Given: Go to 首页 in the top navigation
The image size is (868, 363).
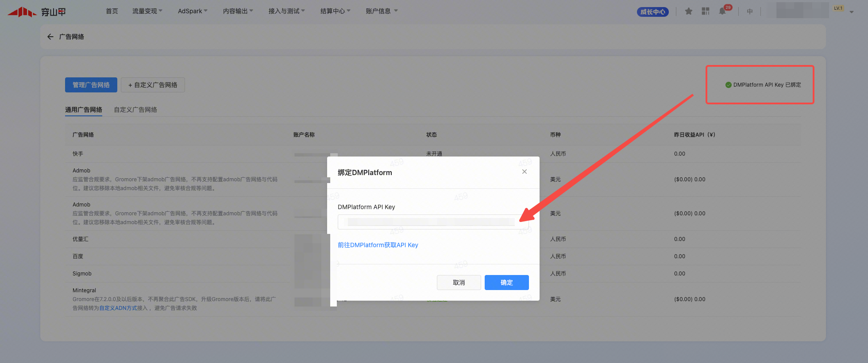Looking at the screenshot, I should coord(112,11).
